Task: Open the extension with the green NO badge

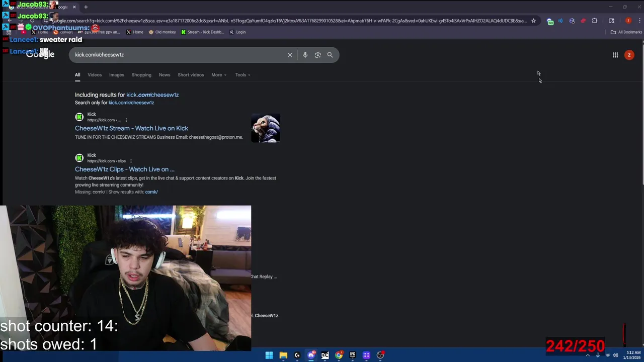Action: pos(550,21)
